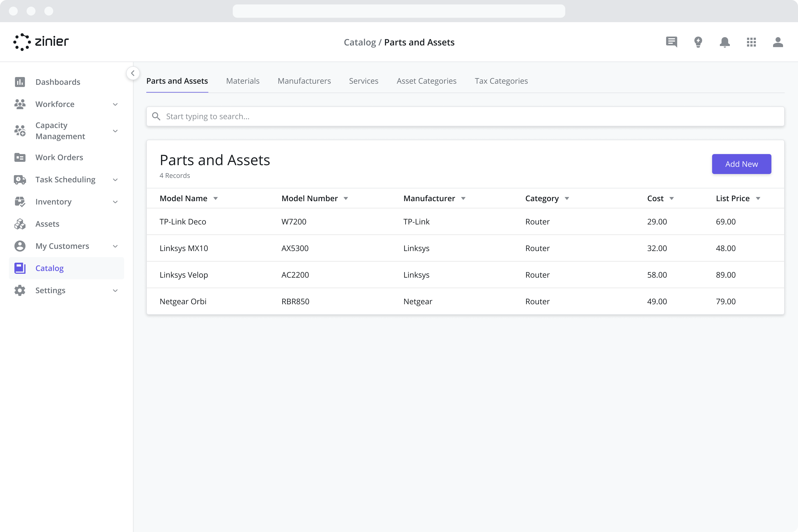Screen dimensions: 798x532
Task: Open the Model Name column dropdown arrow
Action: click(216, 198)
